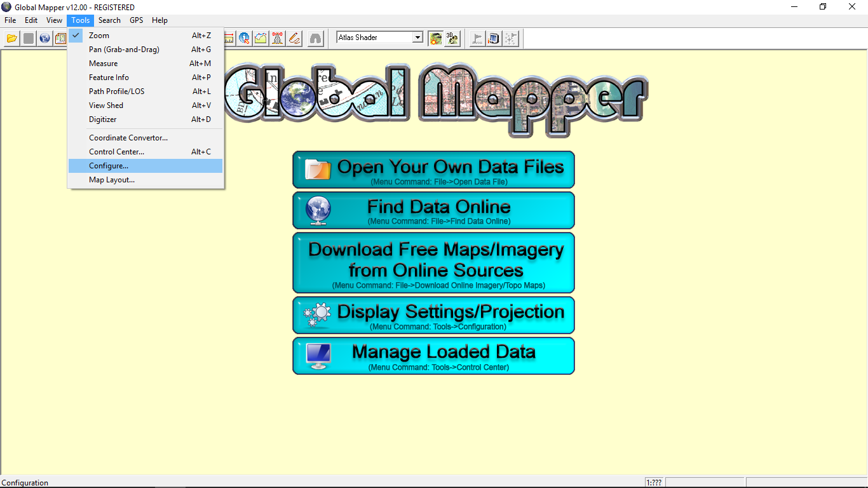Click the Global Mapper title bar app icon
This screenshot has width=868, height=488.
(6, 7)
